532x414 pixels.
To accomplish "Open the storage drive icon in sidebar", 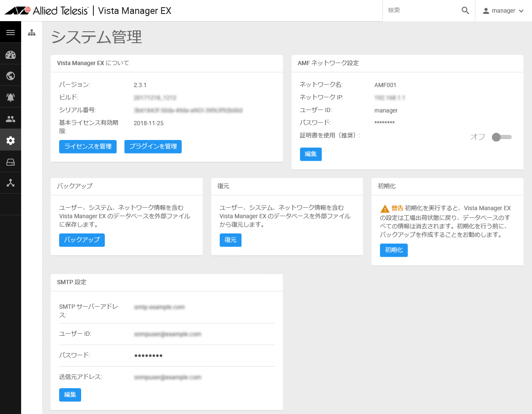I will click(x=11, y=162).
